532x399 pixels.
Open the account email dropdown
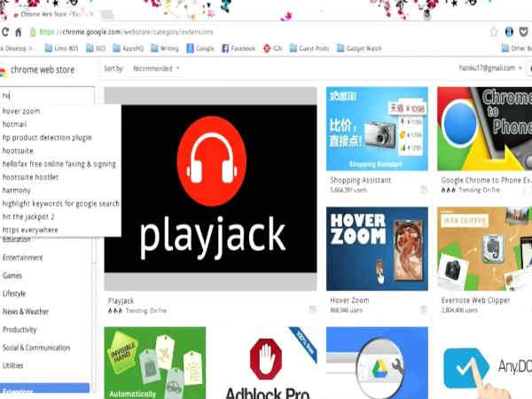[490, 68]
